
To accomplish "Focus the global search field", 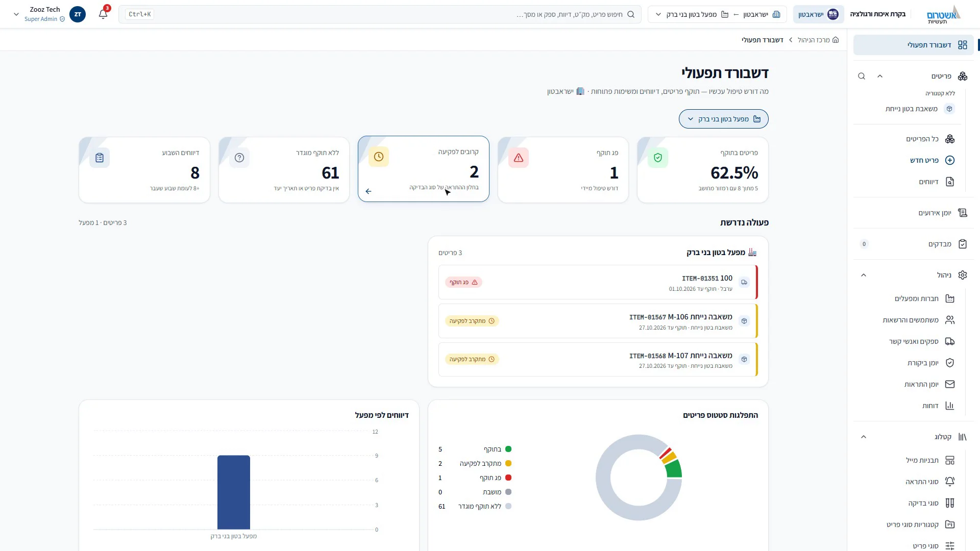I will (380, 14).
